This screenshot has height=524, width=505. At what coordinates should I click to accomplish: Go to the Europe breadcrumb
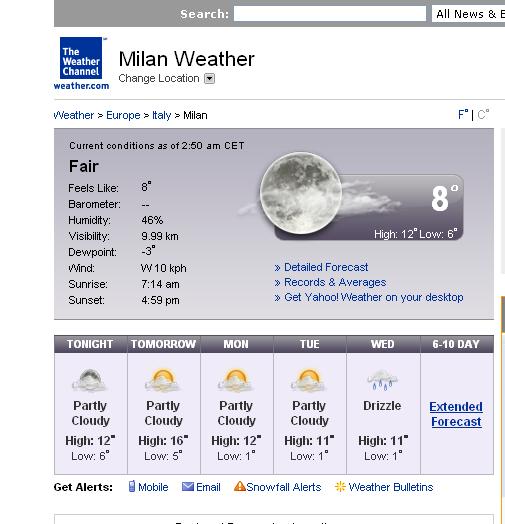[123, 115]
